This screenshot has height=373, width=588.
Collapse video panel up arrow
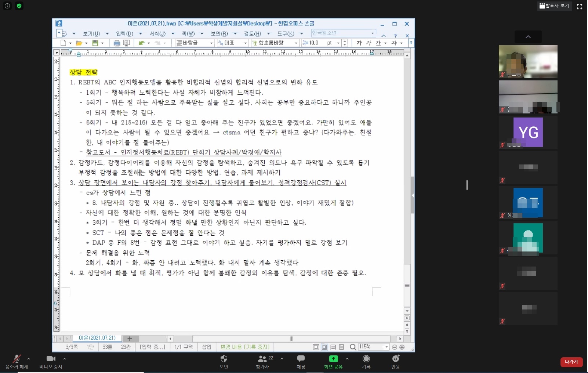point(528,37)
